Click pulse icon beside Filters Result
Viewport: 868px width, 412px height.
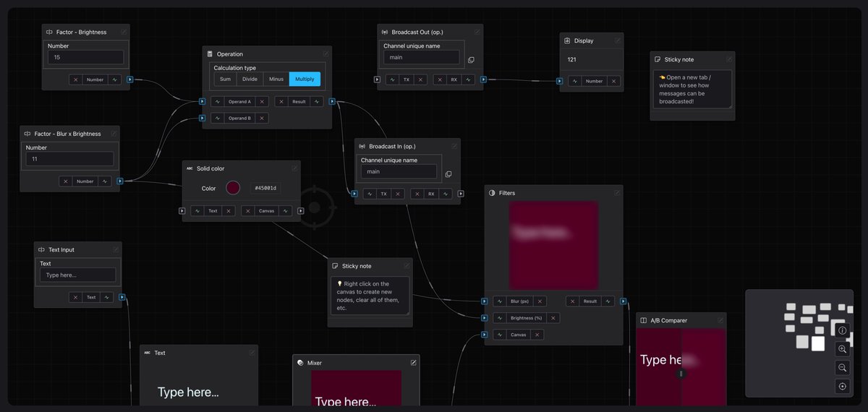(x=609, y=301)
